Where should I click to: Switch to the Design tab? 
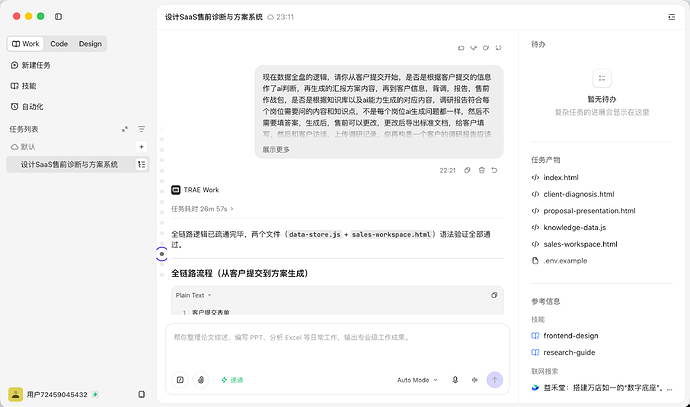(90, 44)
